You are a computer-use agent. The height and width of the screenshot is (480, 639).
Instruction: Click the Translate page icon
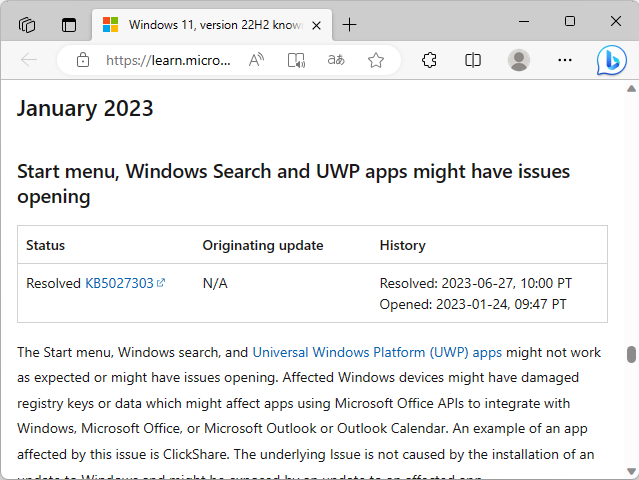point(336,60)
